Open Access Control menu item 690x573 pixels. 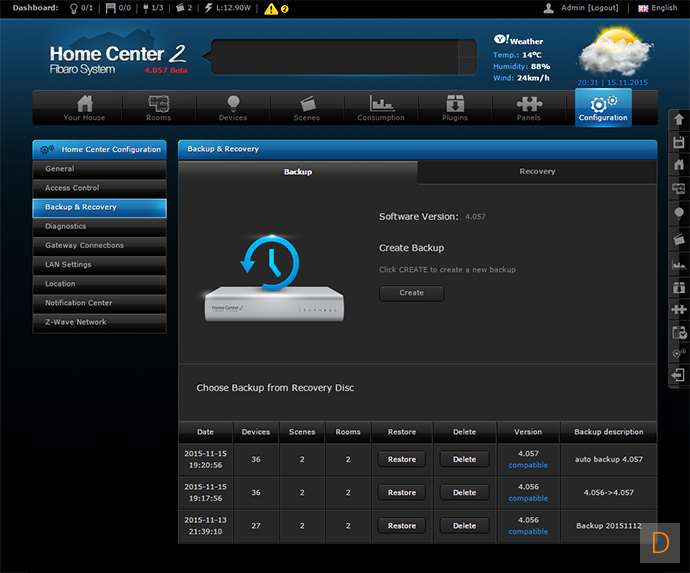tap(99, 188)
